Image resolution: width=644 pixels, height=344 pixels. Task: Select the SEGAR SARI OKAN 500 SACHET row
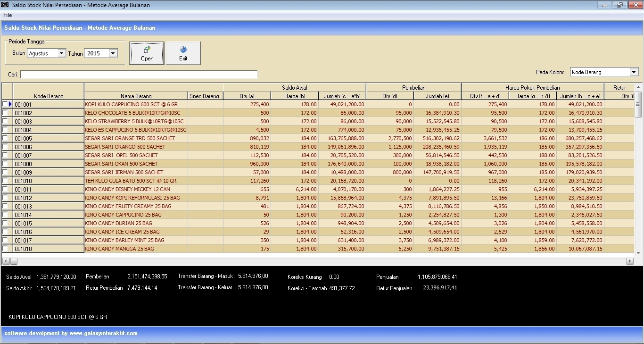click(x=122, y=164)
